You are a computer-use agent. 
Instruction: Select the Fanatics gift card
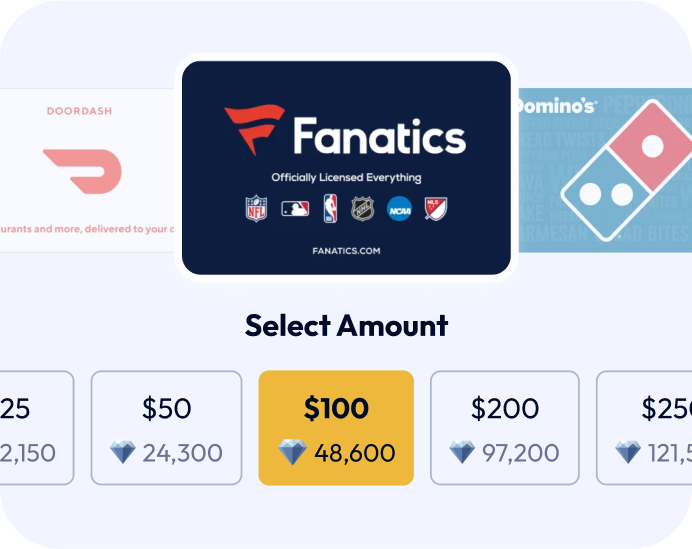point(346,168)
